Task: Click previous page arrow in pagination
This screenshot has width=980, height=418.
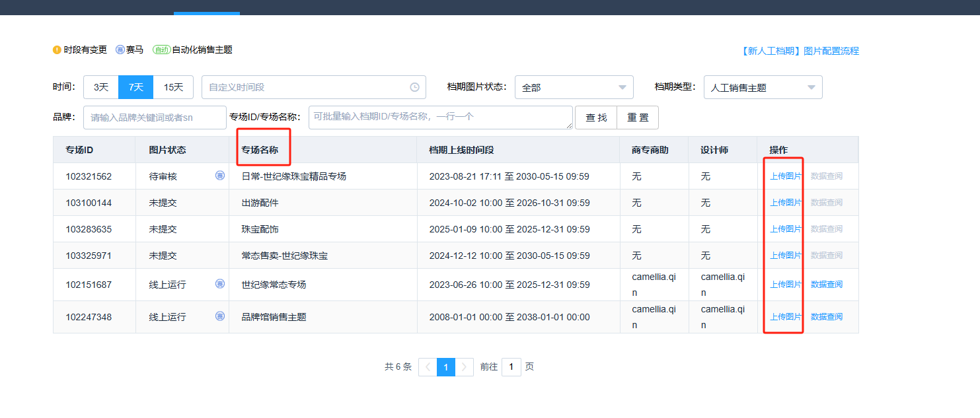Action: (x=428, y=367)
